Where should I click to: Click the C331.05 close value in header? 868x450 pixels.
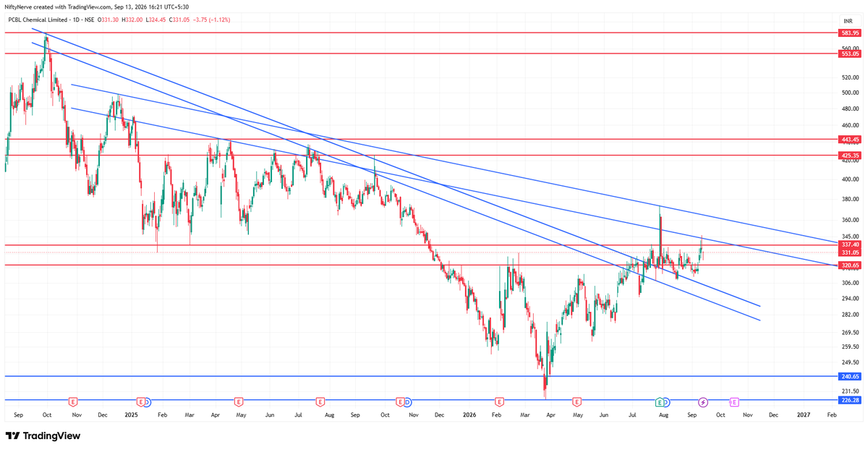point(179,20)
